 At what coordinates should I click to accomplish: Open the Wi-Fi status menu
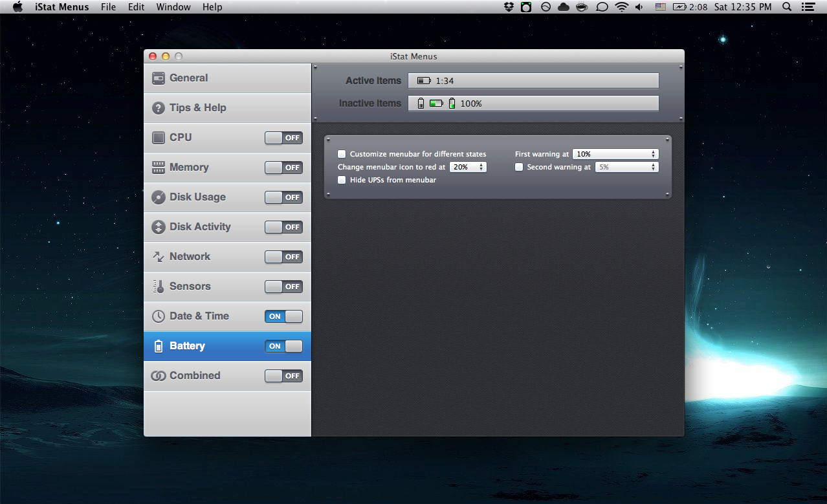[x=622, y=7]
